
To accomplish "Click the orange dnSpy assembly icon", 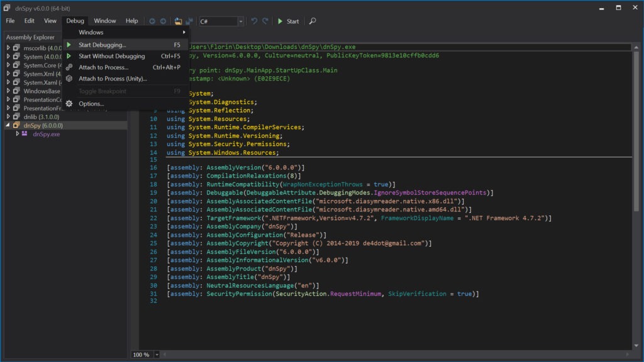I will point(16,125).
